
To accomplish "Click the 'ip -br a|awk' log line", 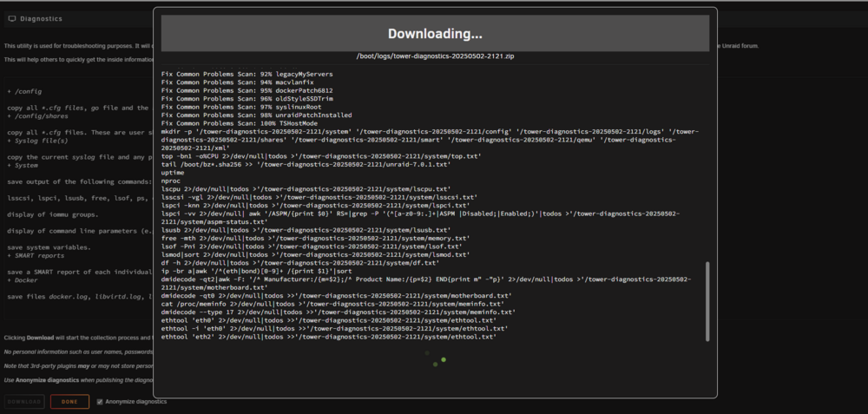I will tap(257, 271).
